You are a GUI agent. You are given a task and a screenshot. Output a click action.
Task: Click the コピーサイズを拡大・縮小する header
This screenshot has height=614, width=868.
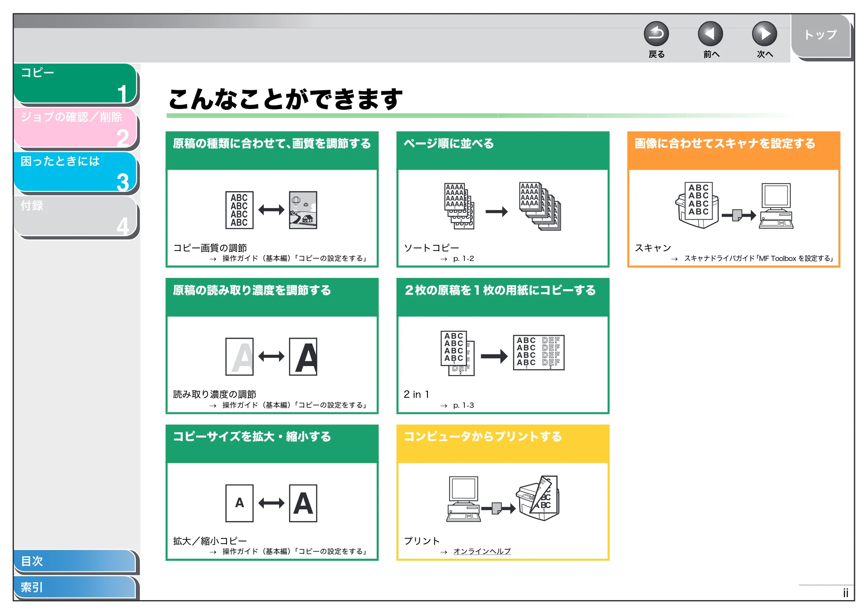[272, 443]
